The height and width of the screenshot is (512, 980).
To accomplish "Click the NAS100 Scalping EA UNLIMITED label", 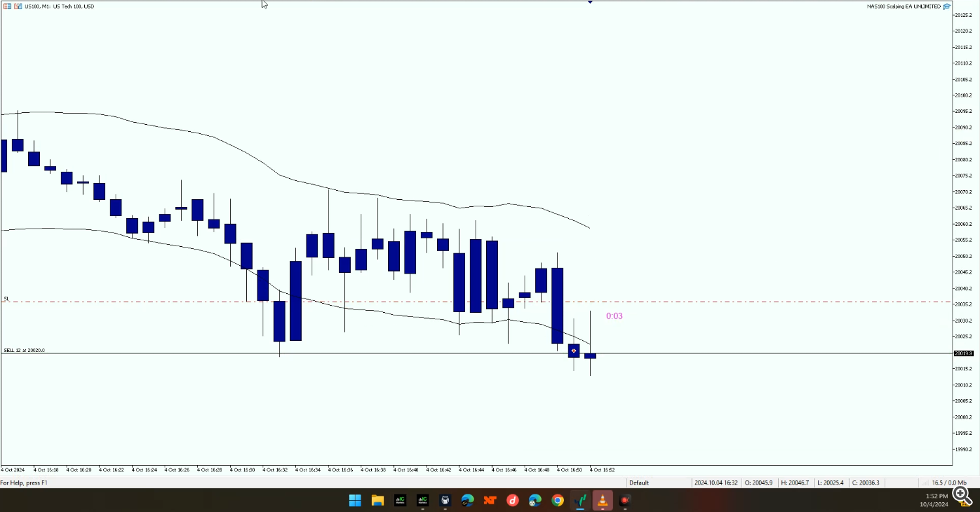I will click(904, 7).
